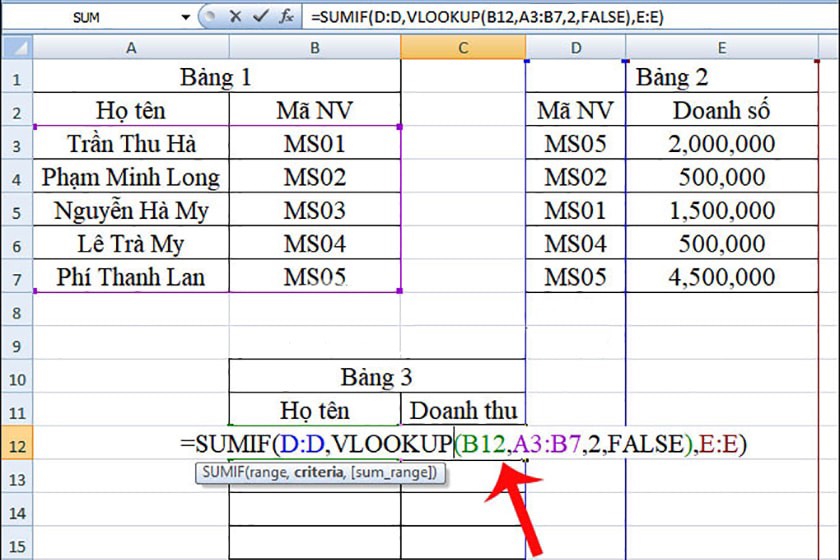840x560 pixels.
Task: Click cell MS03 in column B
Action: 314,210
